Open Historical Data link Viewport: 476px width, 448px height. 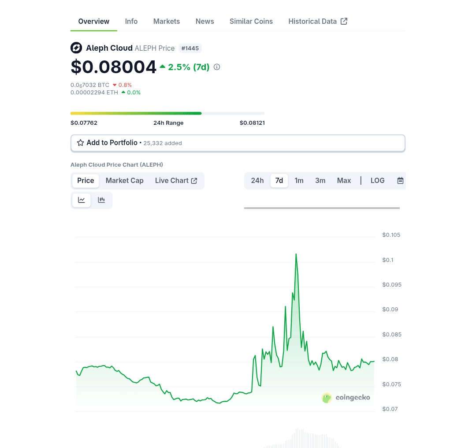tap(317, 21)
